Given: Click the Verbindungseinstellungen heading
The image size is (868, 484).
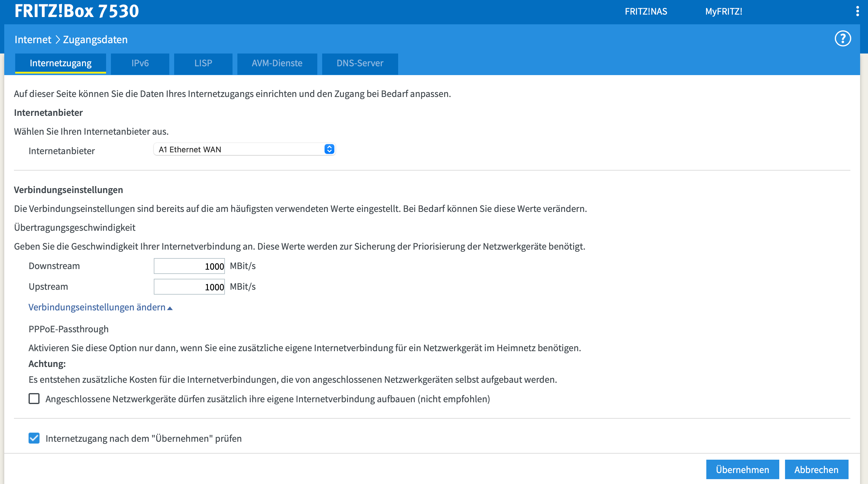Looking at the screenshot, I should coord(68,190).
